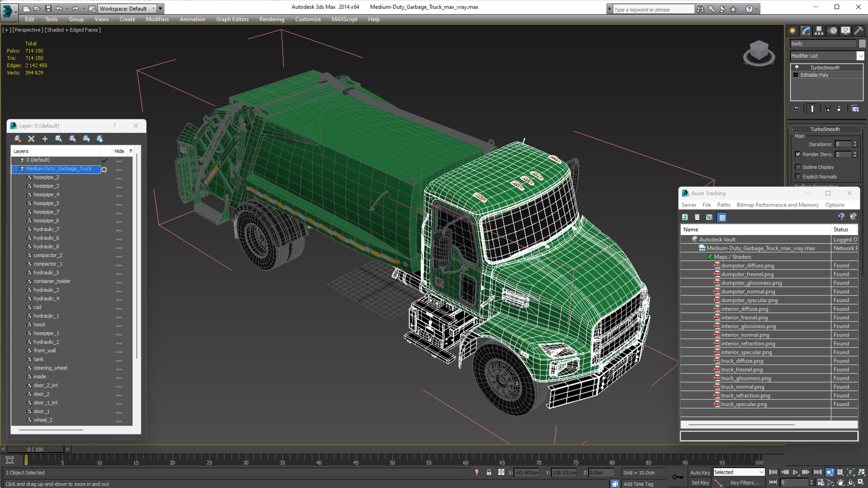Uncheck the Render Iters checkbox
Viewport: 868px width, 488px height.
798,154
